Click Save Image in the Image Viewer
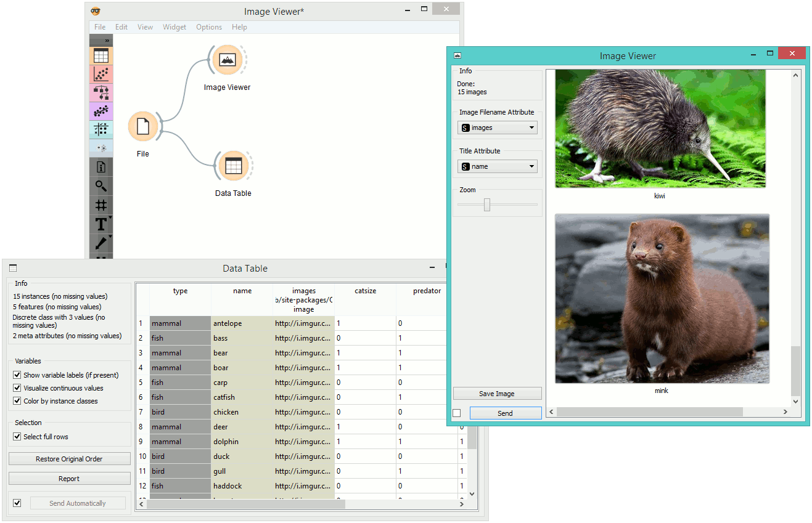This screenshot has width=812, height=523. coord(497,393)
